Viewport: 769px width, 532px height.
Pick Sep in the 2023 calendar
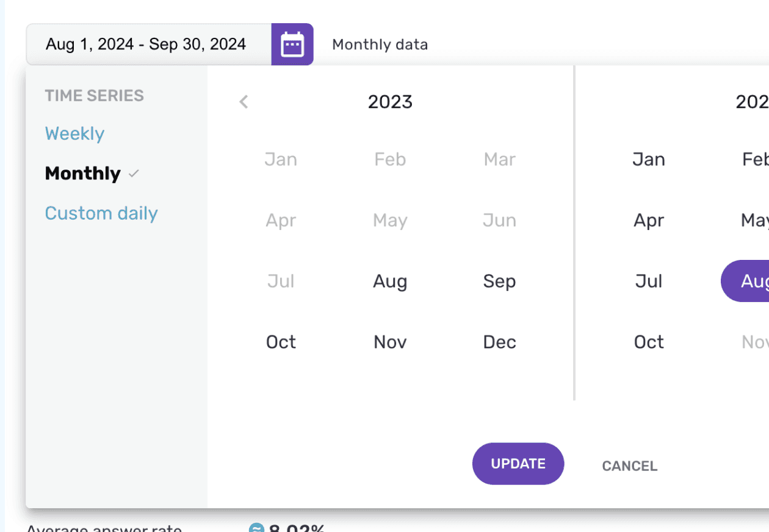click(500, 281)
